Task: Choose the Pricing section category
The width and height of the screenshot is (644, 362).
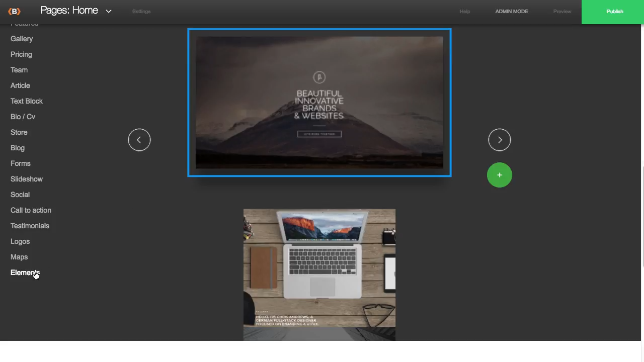Action: click(x=21, y=54)
